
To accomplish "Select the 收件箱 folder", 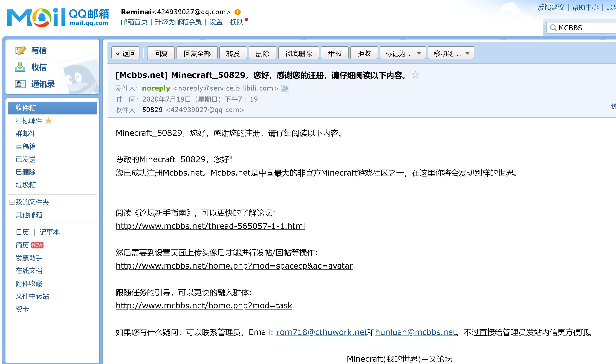I will pos(52,108).
